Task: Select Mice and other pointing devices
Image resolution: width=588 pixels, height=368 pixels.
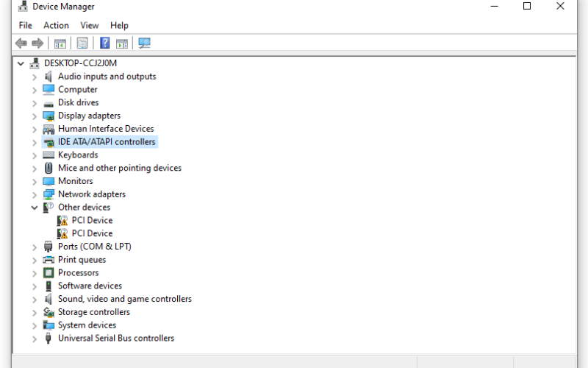Action: coord(120,169)
